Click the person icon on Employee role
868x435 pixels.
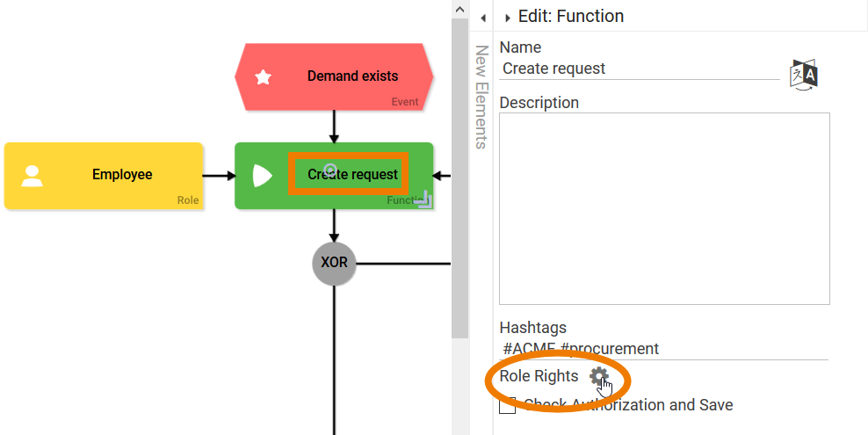[x=33, y=176]
